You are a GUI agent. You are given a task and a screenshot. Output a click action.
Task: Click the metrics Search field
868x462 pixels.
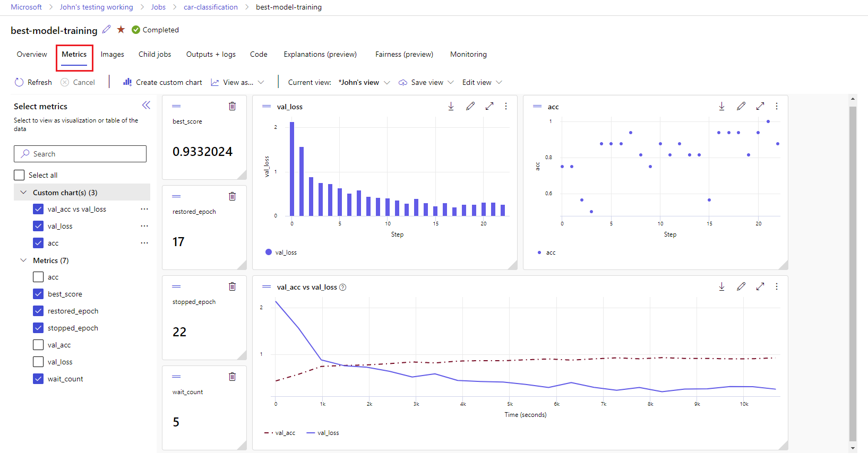tap(80, 154)
